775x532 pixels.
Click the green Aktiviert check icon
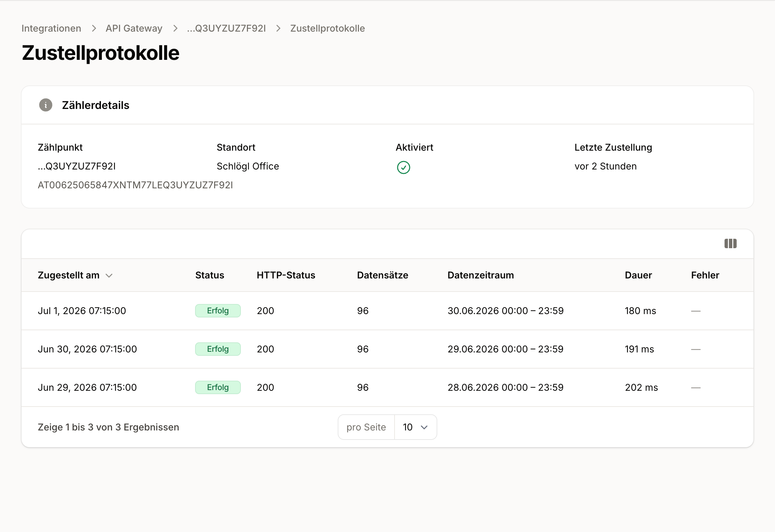[403, 167]
